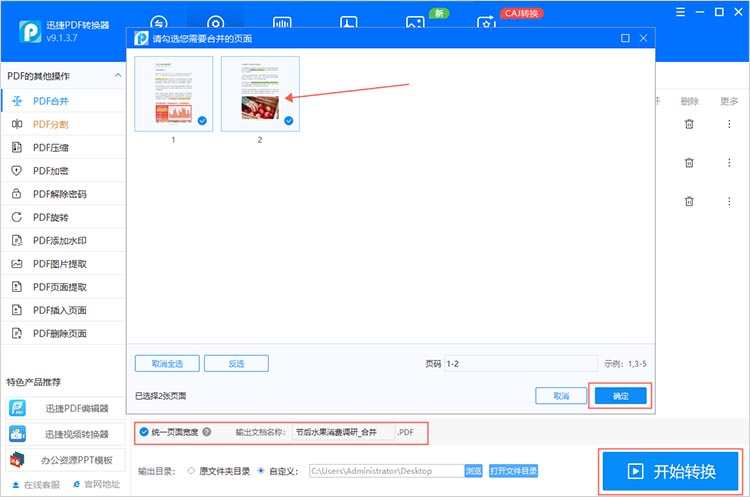750x497 pixels.
Task: Click the PDF图片提取 icon
Action: (x=17, y=264)
